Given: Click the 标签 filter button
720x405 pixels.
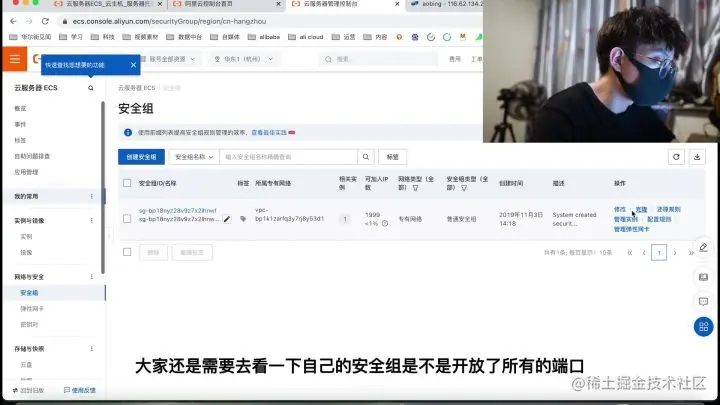Looking at the screenshot, I should point(393,157).
